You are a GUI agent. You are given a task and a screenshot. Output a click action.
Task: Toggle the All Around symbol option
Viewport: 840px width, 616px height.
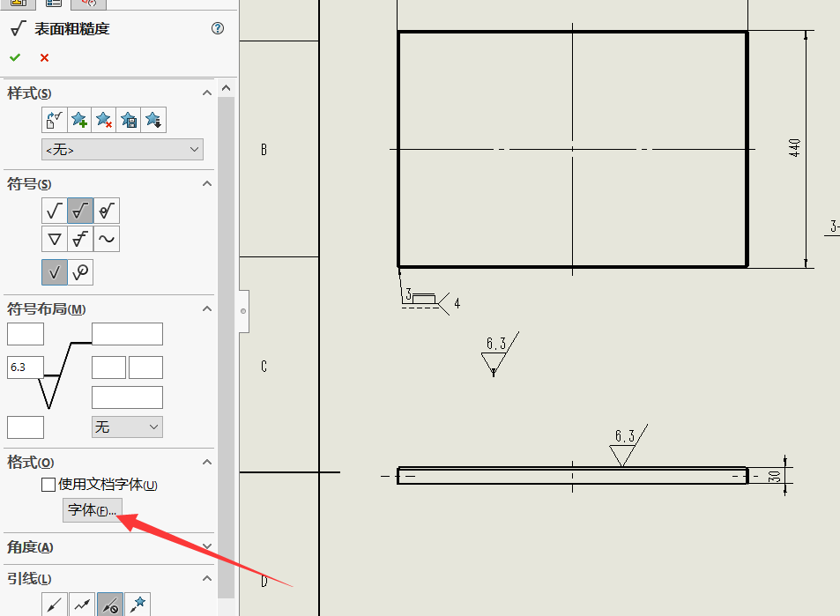(80, 272)
